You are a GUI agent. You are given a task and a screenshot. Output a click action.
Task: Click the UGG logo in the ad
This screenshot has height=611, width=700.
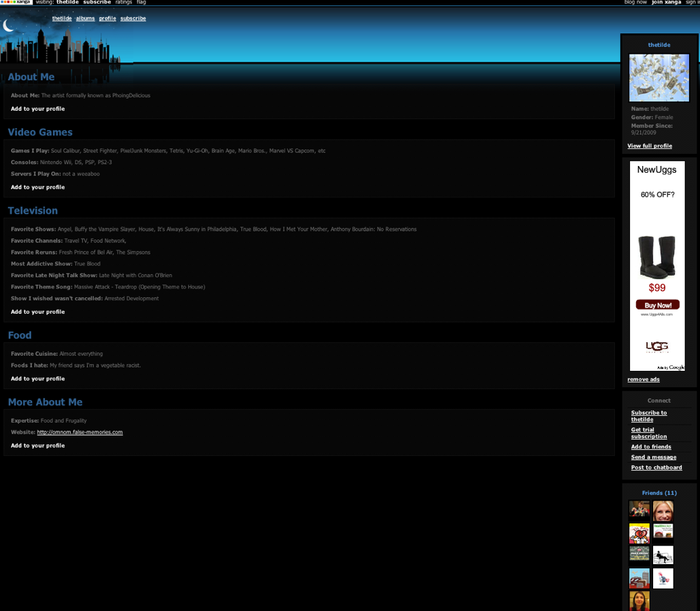(656, 346)
